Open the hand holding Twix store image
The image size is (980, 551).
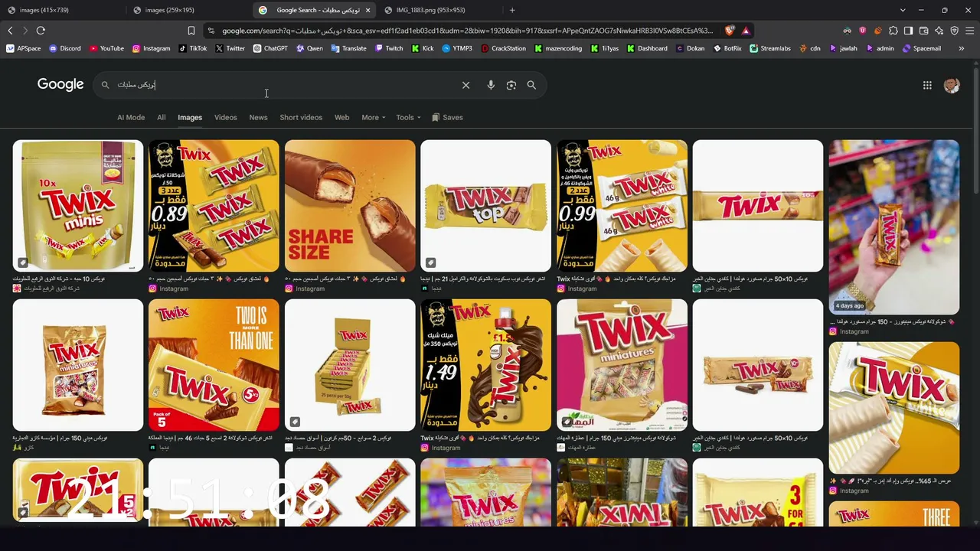click(894, 227)
